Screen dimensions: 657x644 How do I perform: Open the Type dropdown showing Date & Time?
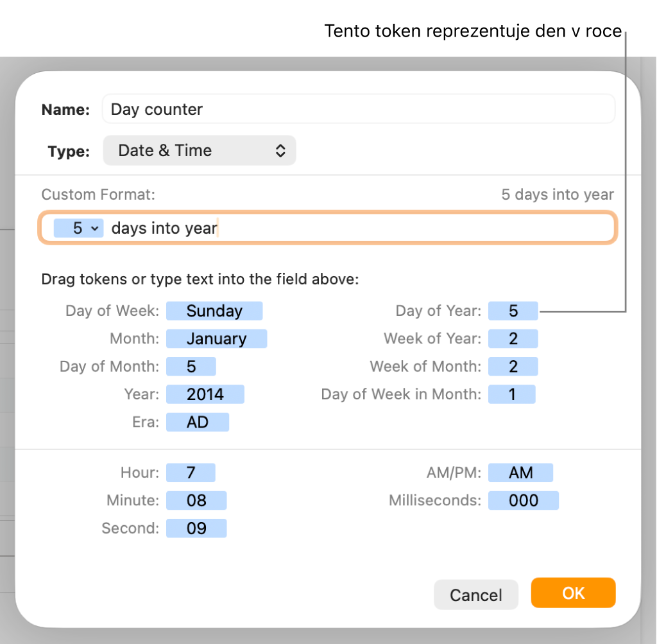tap(199, 151)
